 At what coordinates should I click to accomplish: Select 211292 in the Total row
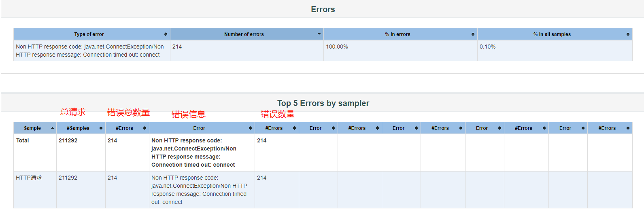coord(68,141)
